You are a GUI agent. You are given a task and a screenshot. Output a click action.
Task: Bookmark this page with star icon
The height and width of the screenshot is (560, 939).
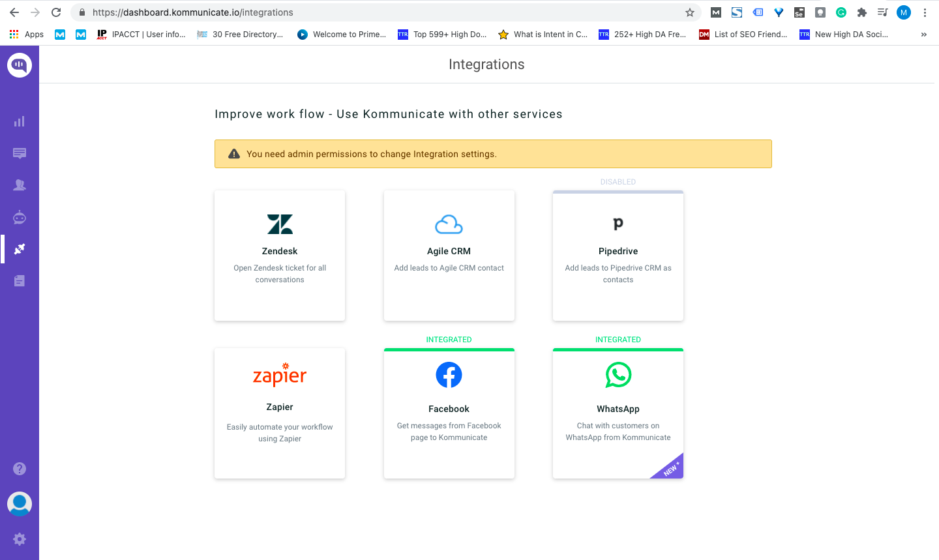click(x=690, y=12)
